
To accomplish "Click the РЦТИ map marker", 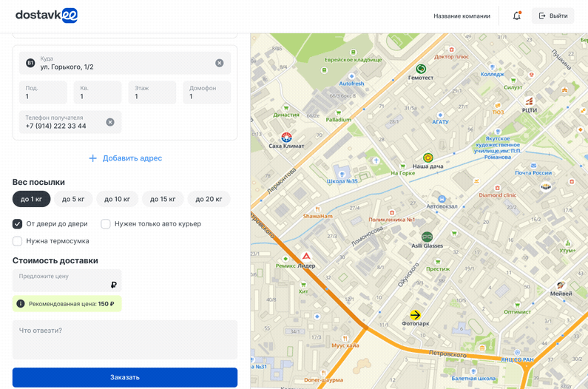I will 529,101.
